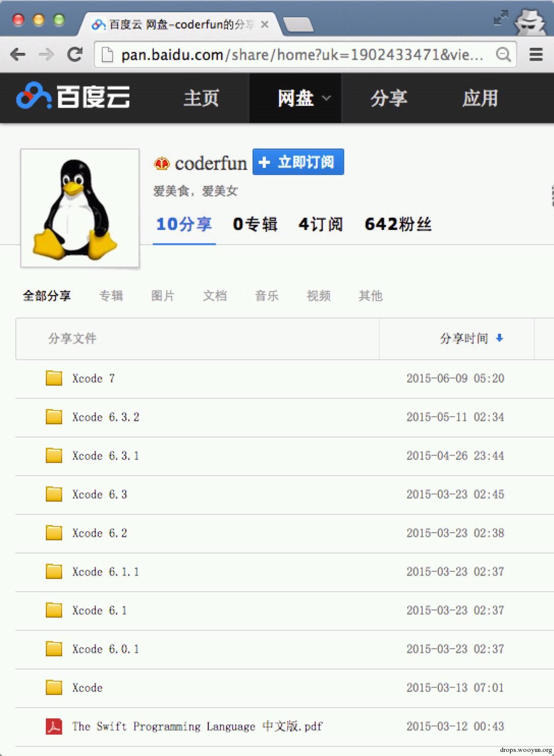View the 642粉丝 followers list
The width and height of the screenshot is (554, 756).
click(398, 224)
